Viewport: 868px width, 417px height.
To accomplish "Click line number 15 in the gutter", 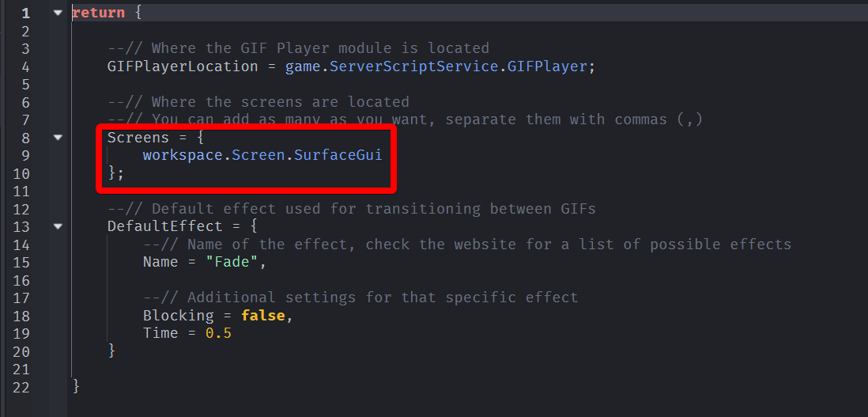I will (x=21, y=262).
